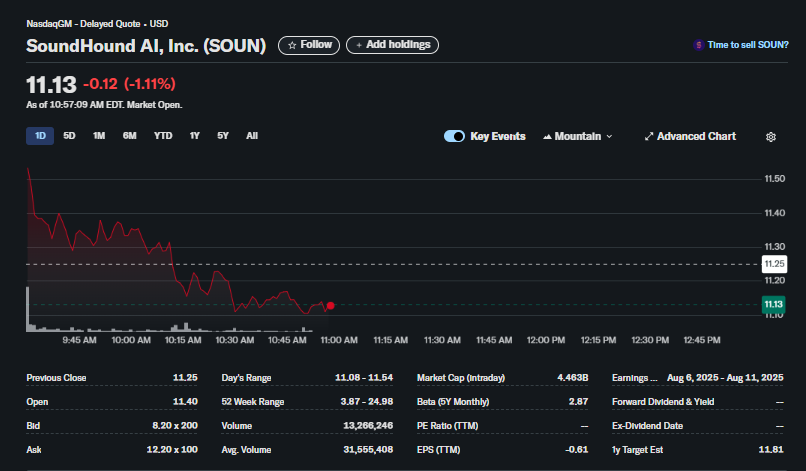This screenshot has height=471, width=806.
Task: Click the Forward Dividend & Yield label
Action: click(x=663, y=402)
